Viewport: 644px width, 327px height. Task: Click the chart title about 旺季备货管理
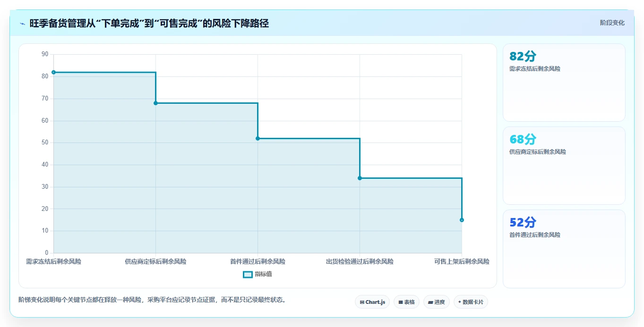point(149,24)
